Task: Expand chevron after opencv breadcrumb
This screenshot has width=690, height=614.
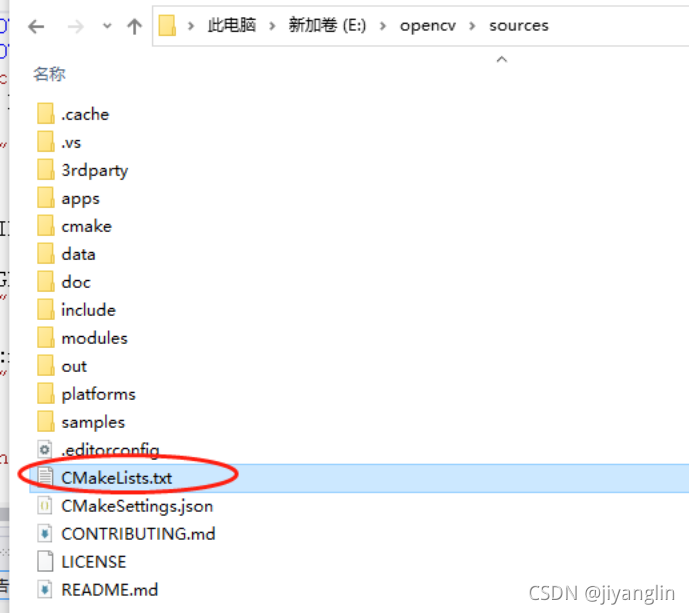Action: pyautogui.click(x=472, y=26)
